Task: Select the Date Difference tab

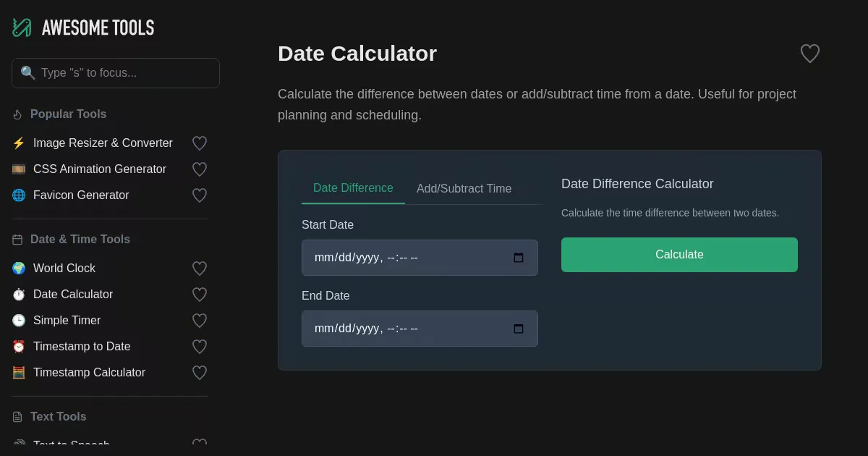Action: (x=353, y=188)
